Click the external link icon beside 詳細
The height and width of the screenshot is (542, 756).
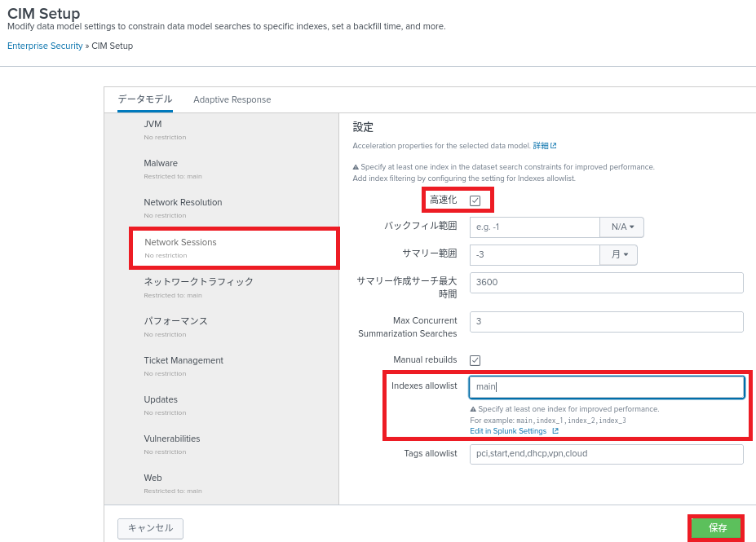tap(554, 146)
